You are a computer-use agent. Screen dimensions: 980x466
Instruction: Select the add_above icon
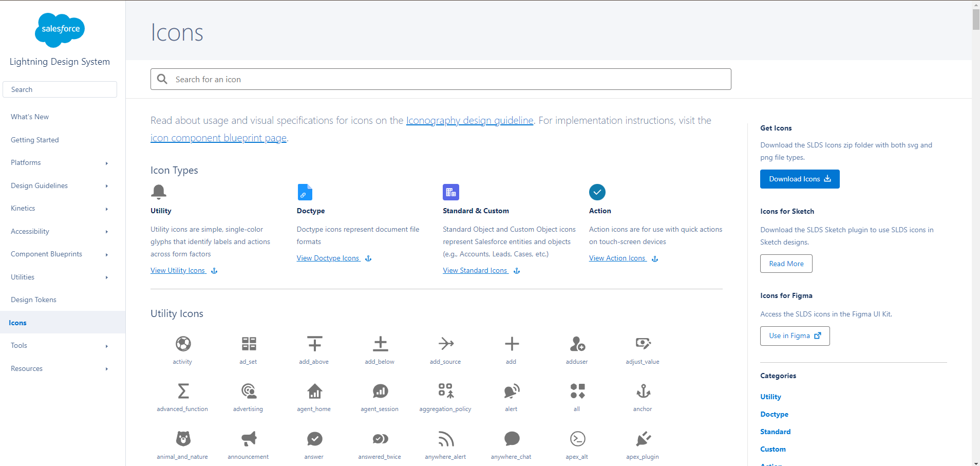point(314,344)
